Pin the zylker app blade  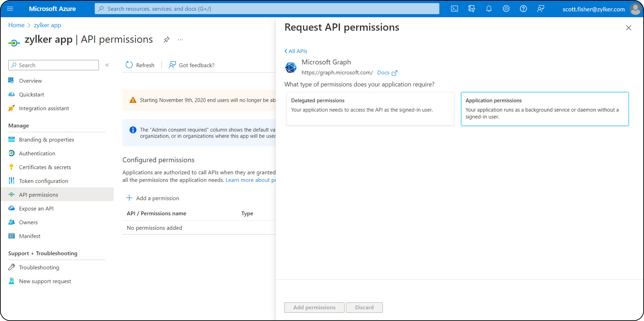[x=166, y=39]
